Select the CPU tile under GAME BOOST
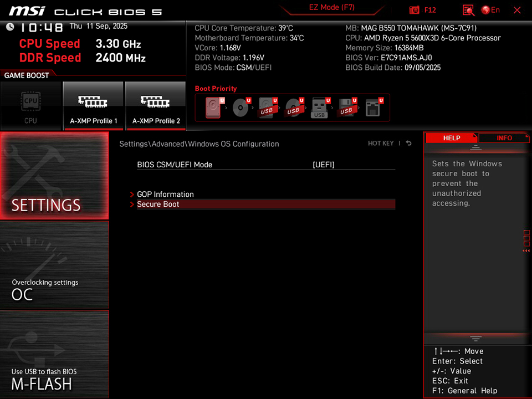The height and width of the screenshot is (399, 532). pos(31,105)
